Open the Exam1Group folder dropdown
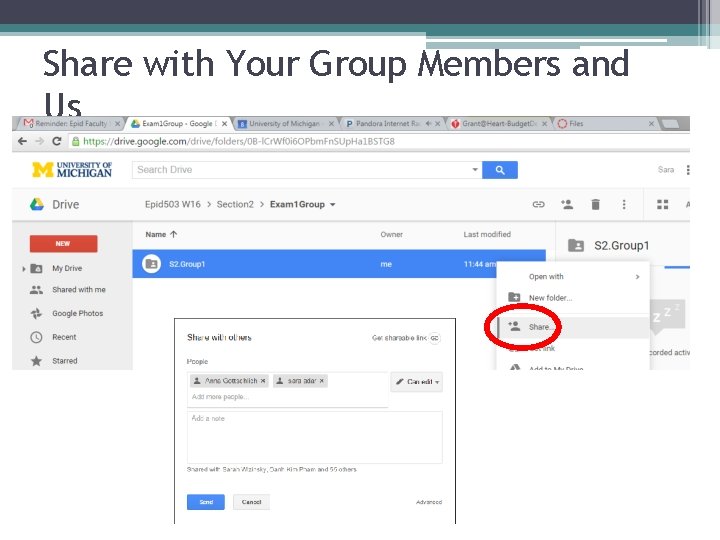 332,205
